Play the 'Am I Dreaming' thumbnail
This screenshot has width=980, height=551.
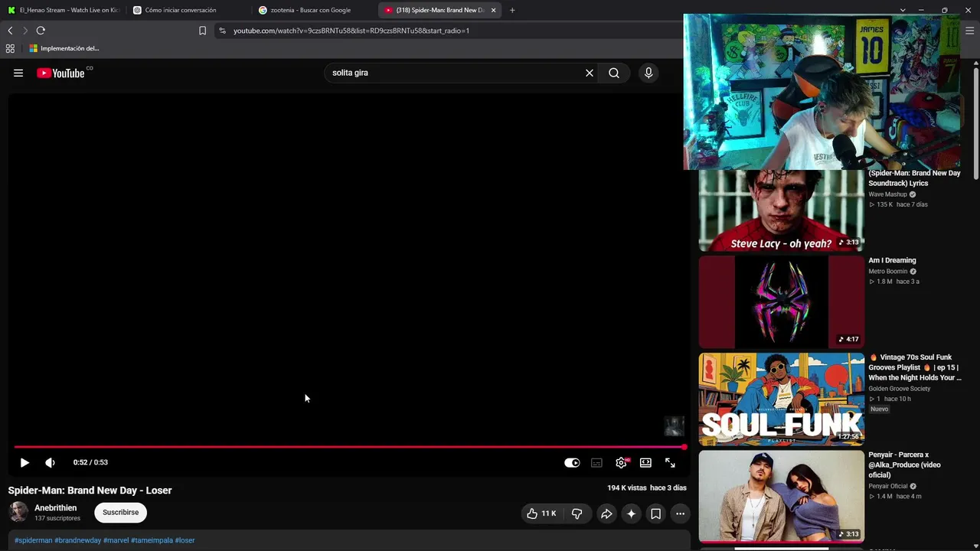(x=781, y=302)
